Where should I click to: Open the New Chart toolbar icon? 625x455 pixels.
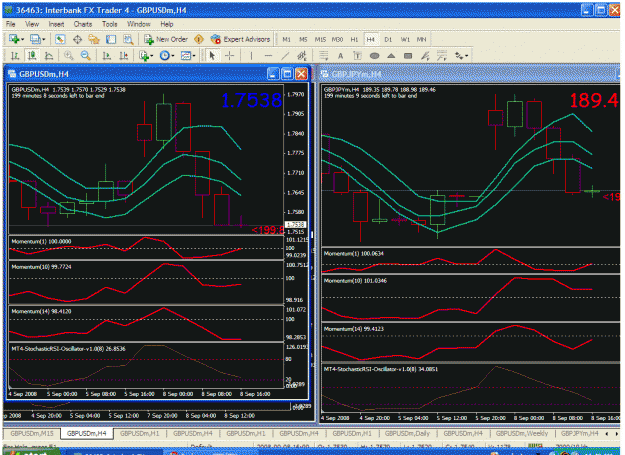click(14, 39)
